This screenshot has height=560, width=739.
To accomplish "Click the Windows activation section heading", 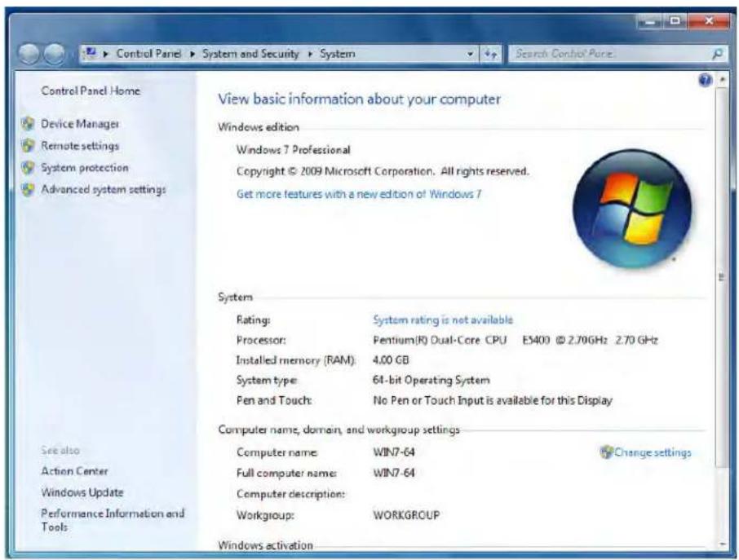I will (x=265, y=545).
